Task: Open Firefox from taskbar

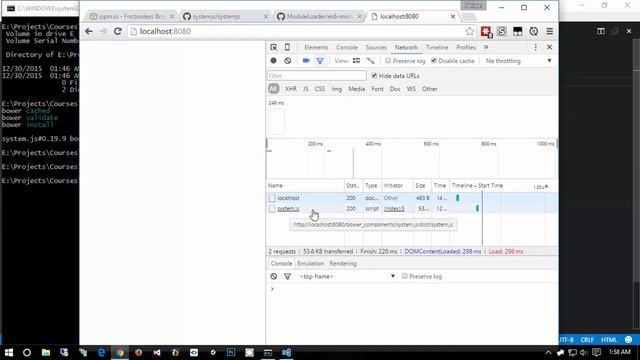Action: (x=138, y=352)
